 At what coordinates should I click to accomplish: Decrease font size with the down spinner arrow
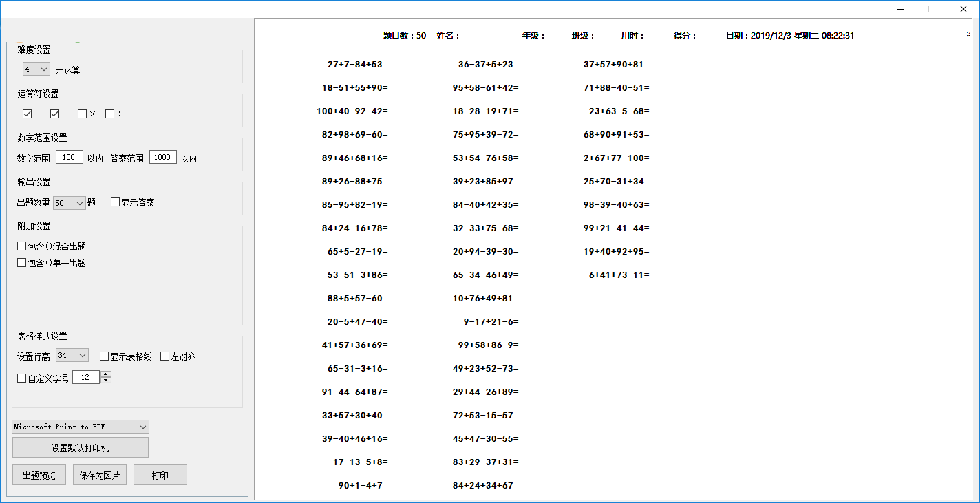[106, 381]
